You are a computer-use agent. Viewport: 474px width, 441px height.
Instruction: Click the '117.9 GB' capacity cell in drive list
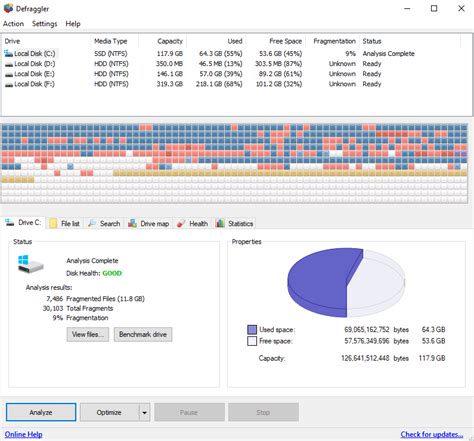(170, 54)
